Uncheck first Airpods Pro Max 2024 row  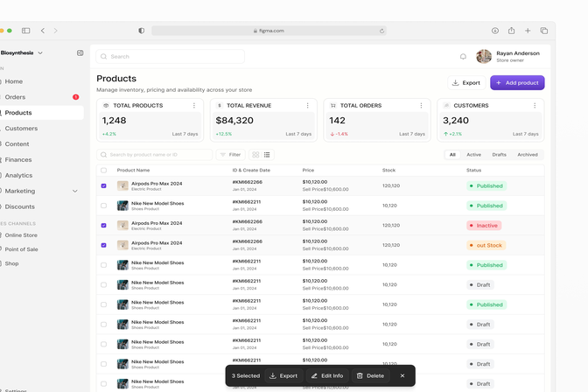104,185
